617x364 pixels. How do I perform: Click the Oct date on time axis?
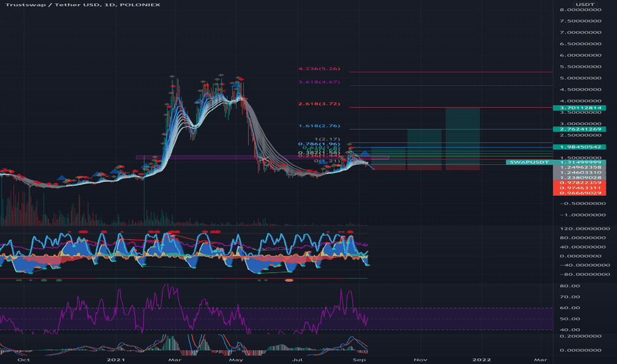click(x=24, y=359)
